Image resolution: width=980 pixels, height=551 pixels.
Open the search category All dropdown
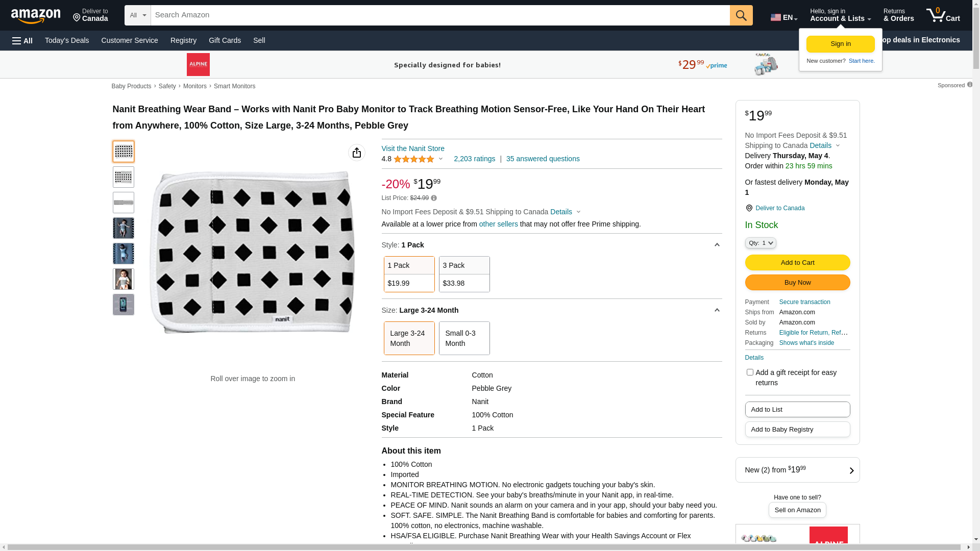(x=137, y=15)
